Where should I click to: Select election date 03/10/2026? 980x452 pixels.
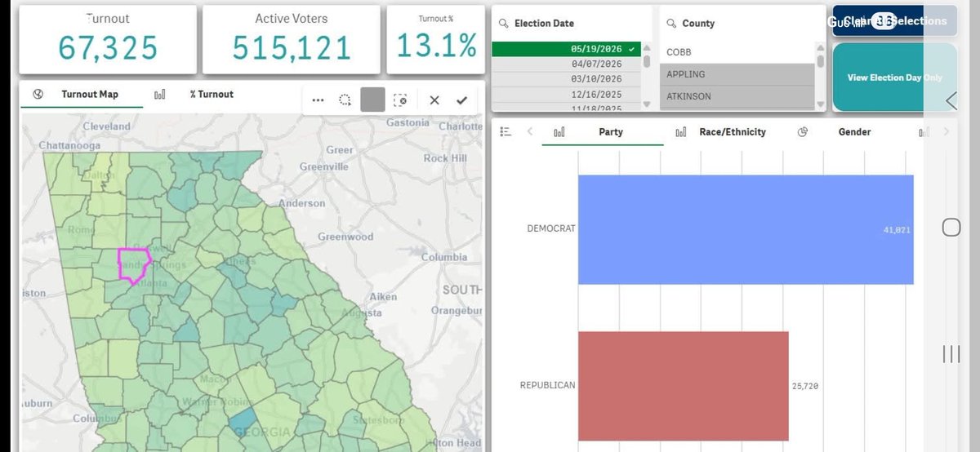[565, 79]
